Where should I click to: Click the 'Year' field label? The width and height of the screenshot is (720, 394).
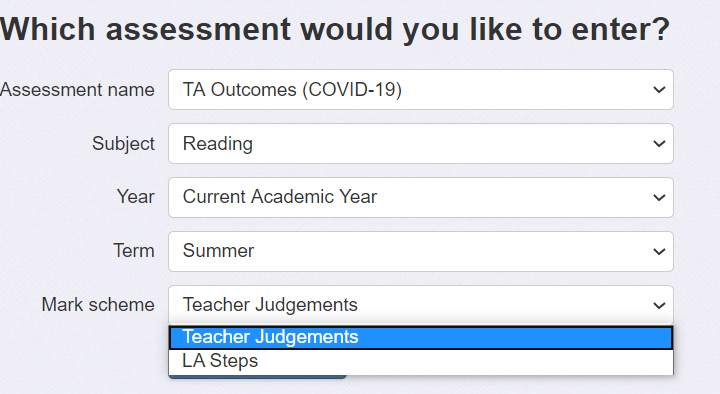click(135, 197)
